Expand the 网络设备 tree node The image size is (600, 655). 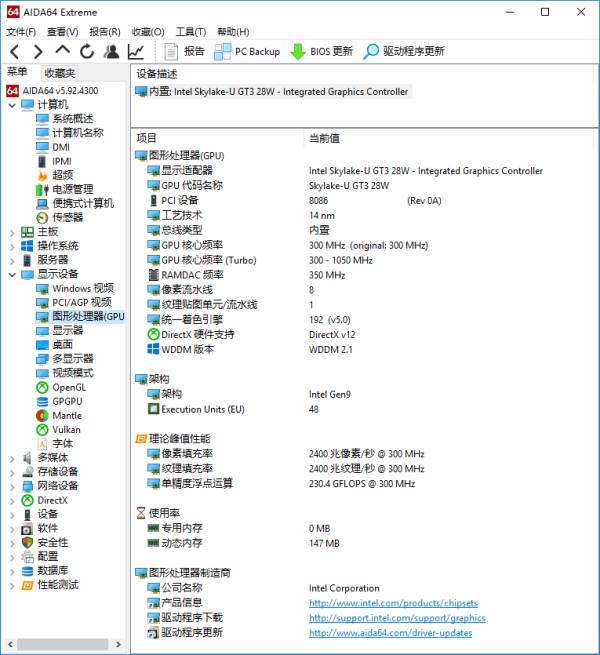point(12,487)
